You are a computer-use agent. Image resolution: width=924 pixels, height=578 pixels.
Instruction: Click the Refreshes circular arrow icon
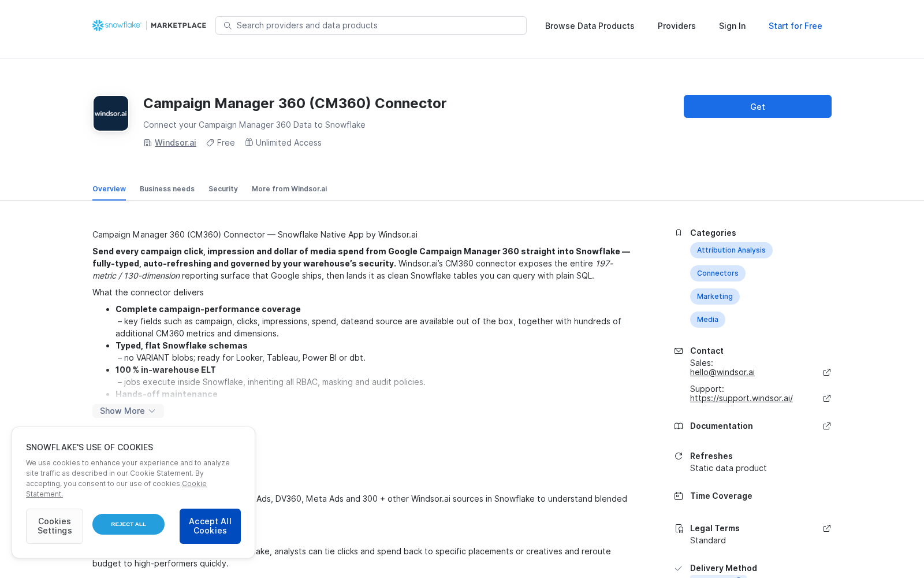[679, 456]
